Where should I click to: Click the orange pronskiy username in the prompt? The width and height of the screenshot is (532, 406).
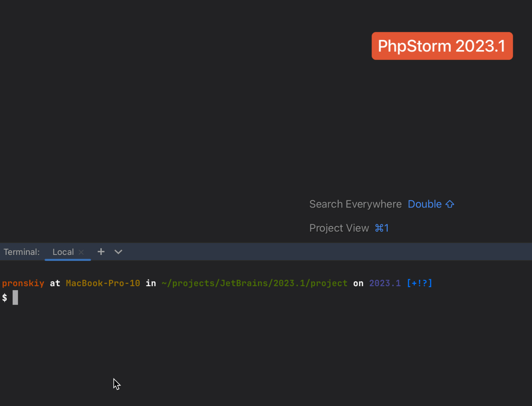click(23, 283)
